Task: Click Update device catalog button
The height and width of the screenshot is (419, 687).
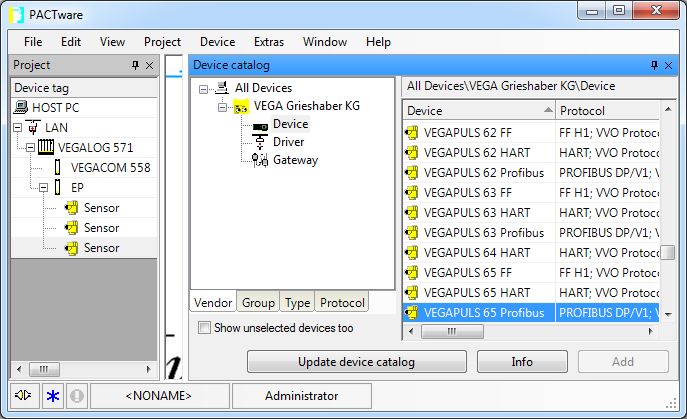Action: [x=357, y=362]
